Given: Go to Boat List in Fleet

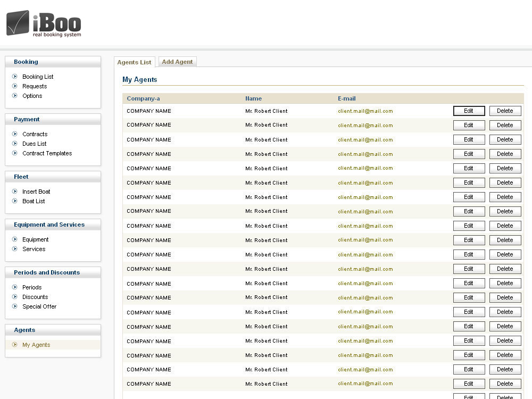Looking at the screenshot, I should pos(34,201).
